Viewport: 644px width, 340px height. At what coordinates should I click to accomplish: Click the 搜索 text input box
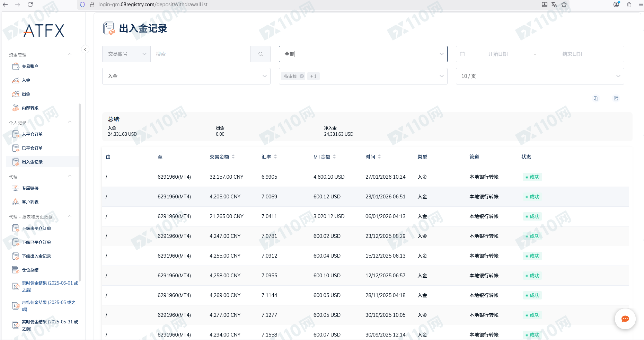200,54
